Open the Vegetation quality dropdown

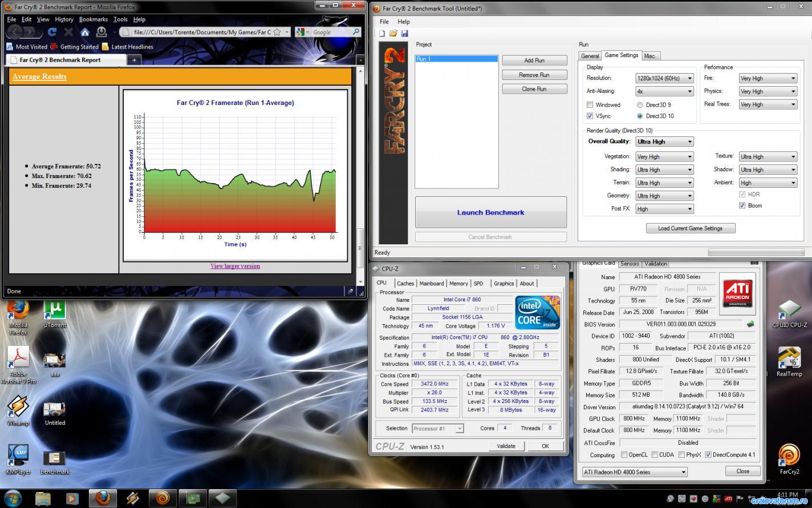point(664,156)
